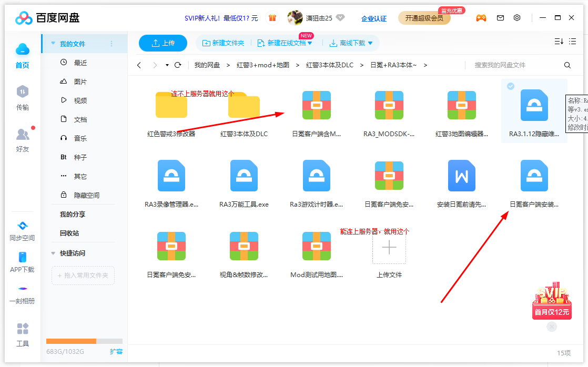Open 回收站 recycle bin
Image resolution: width=588 pixels, height=367 pixels.
pos(69,233)
